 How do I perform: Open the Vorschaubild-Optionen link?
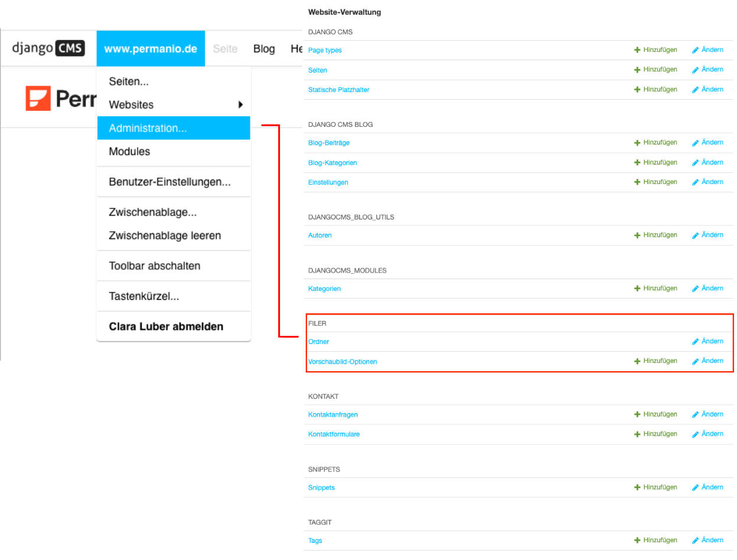pyautogui.click(x=343, y=362)
